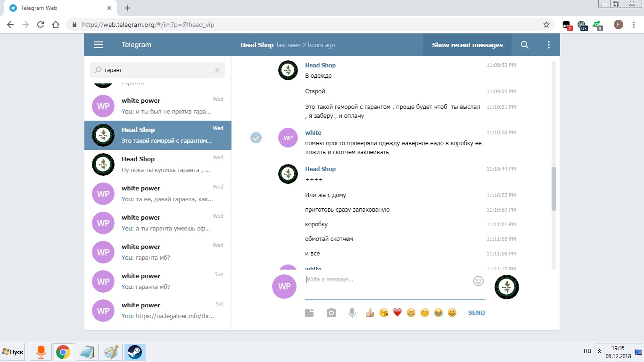Open the Пуск Start button
Viewport: 644px width, 362px height.
point(13,352)
